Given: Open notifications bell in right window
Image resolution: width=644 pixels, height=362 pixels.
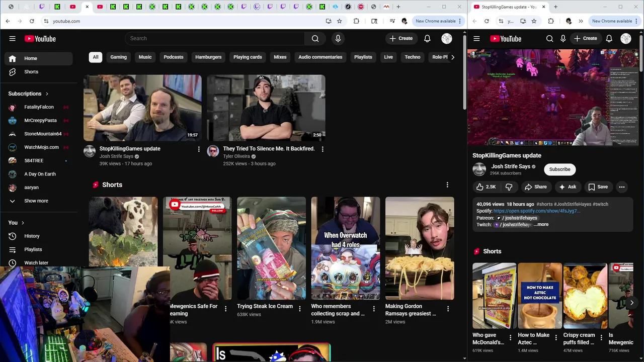Looking at the screenshot, I should click(609, 39).
